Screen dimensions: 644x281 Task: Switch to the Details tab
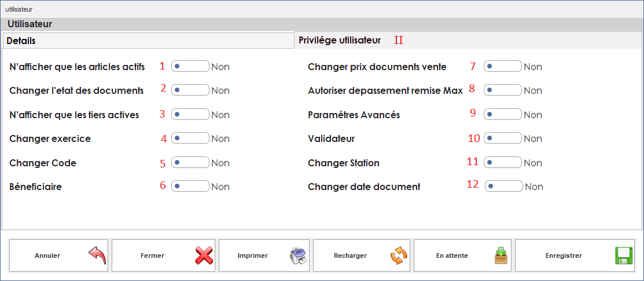(148, 41)
